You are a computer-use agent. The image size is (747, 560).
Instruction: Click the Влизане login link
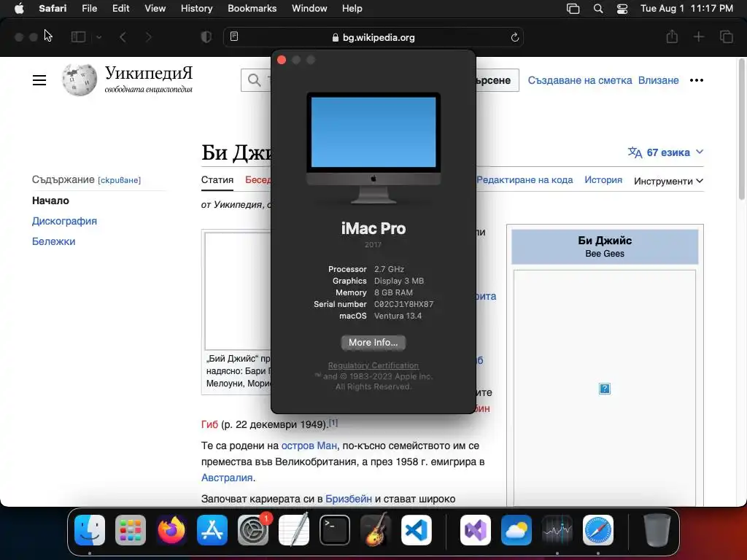click(x=659, y=80)
